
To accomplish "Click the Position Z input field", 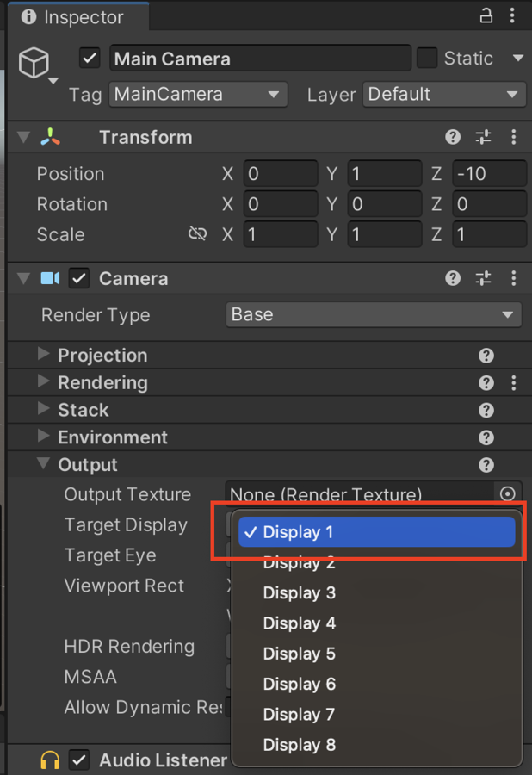I will pyautogui.click(x=489, y=173).
